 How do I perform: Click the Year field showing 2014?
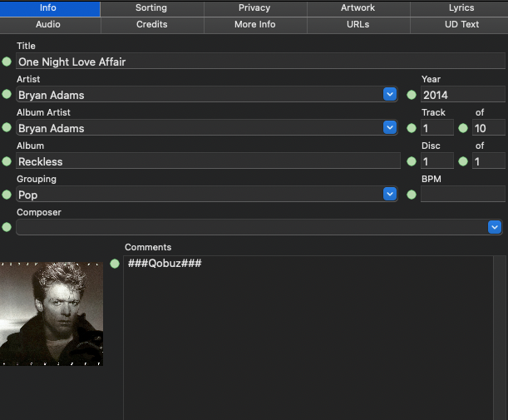tap(462, 94)
